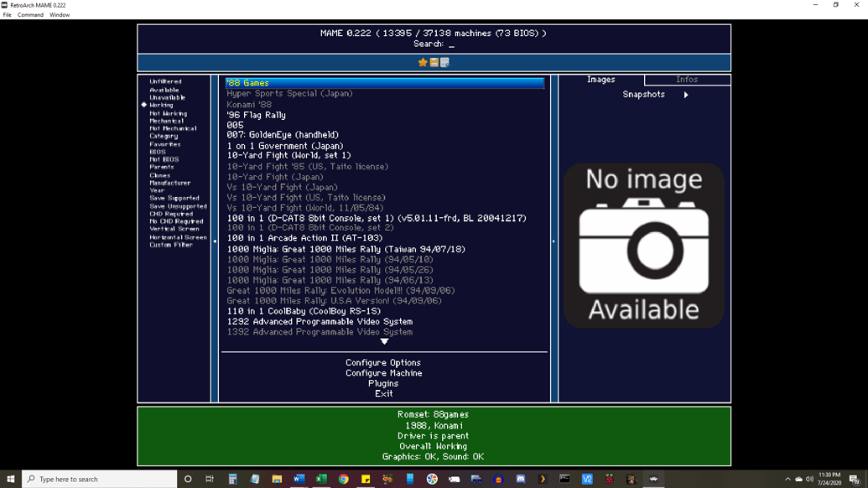
Task: Open the File menu
Action: (x=8, y=15)
